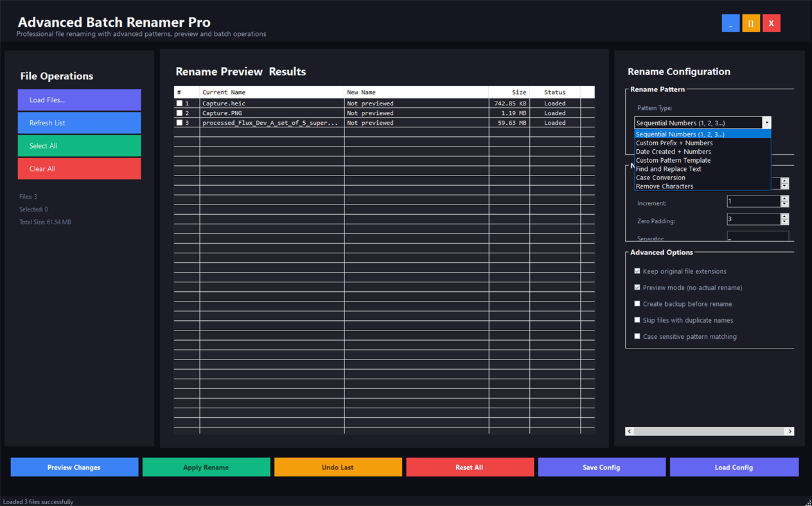Image resolution: width=812 pixels, height=506 pixels.
Task: Save current rename configuration
Action: pyautogui.click(x=602, y=467)
